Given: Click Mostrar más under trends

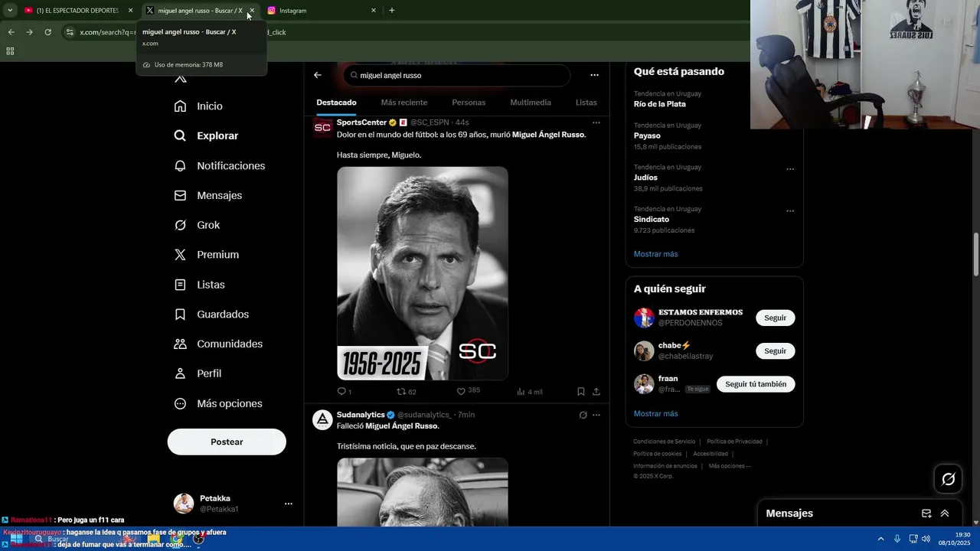Looking at the screenshot, I should click(x=655, y=254).
